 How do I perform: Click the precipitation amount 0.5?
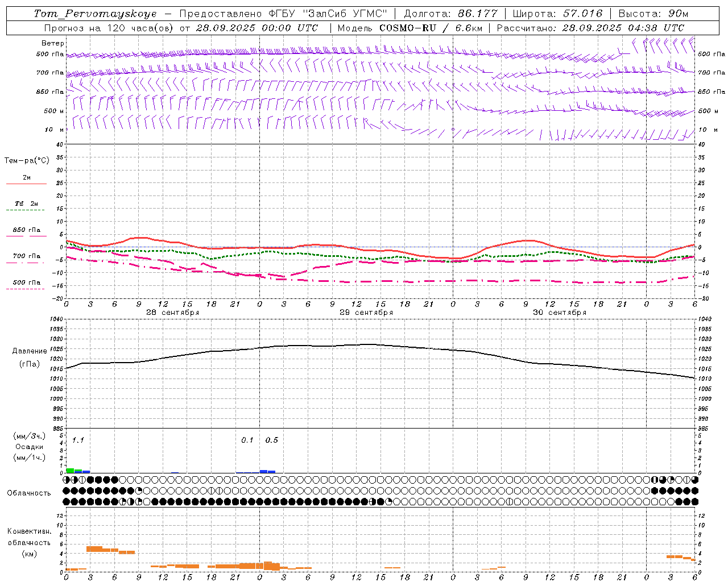[x=272, y=440]
